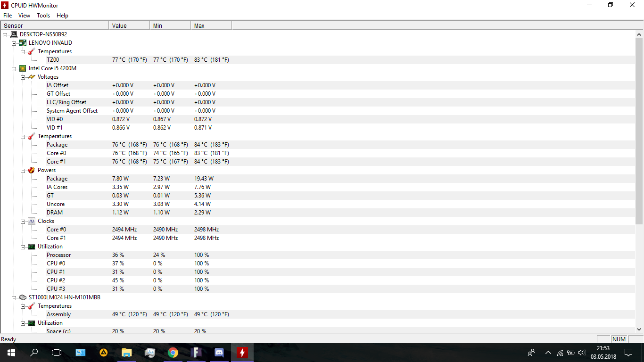
Task: Open the Help menu
Action: tap(62, 16)
